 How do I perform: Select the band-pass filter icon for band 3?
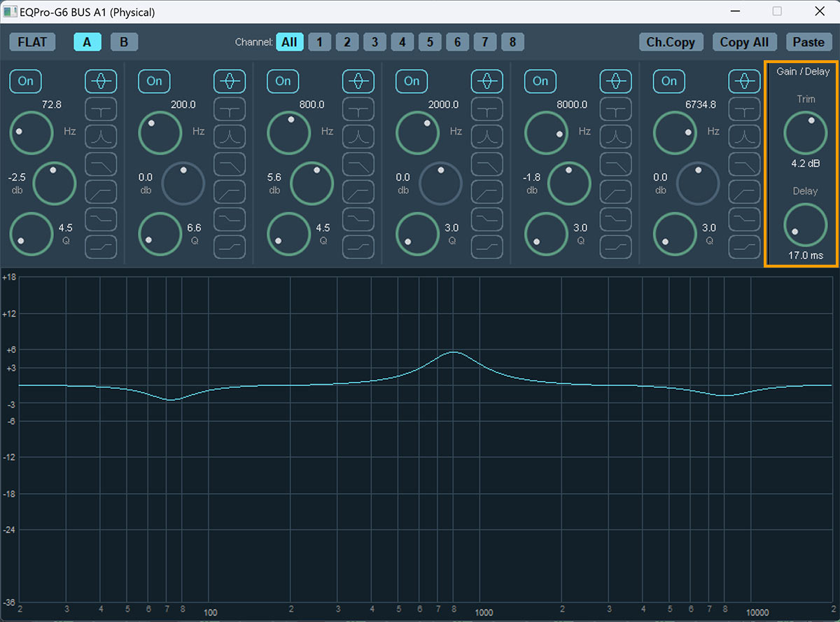coord(358,137)
